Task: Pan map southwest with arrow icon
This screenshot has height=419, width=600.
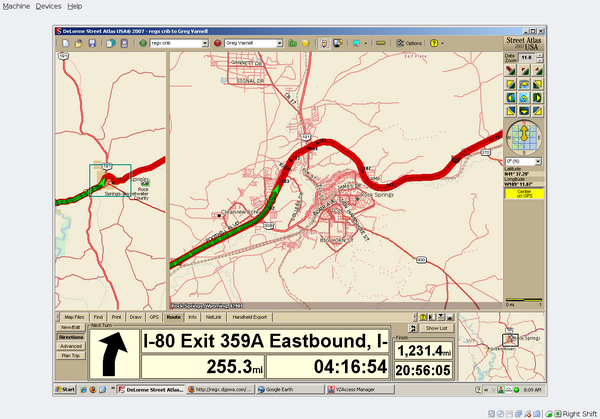Action: (x=510, y=111)
